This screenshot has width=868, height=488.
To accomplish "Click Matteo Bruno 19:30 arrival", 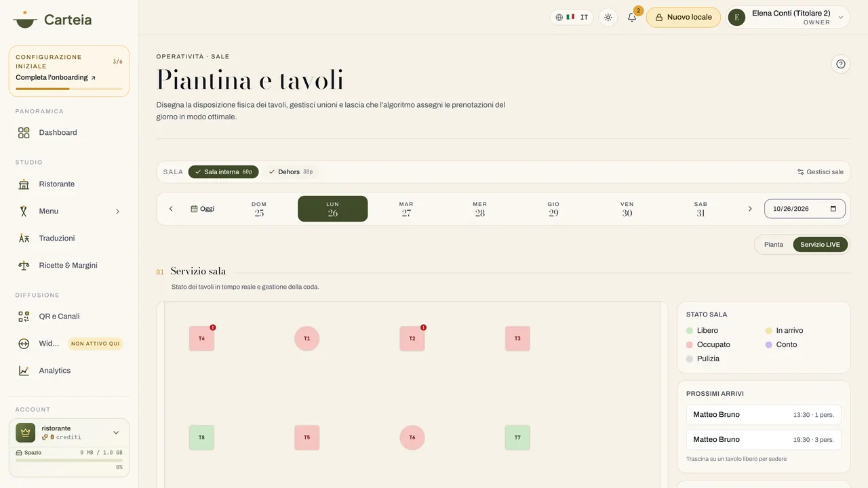I will pyautogui.click(x=764, y=440).
